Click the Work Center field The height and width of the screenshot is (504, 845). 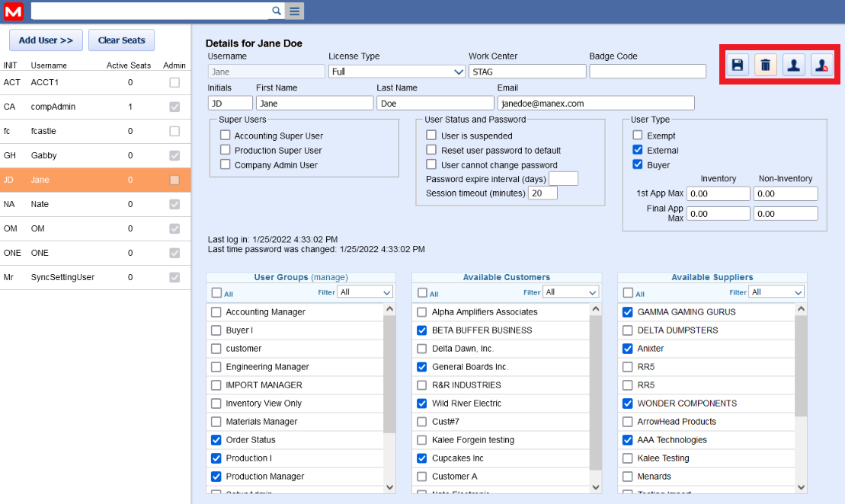coord(527,72)
